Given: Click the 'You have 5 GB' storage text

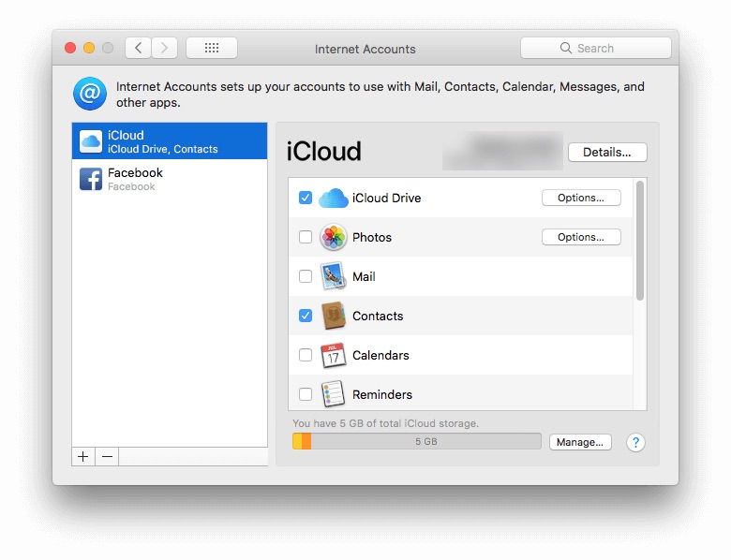Looking at the screenshot, I should click(385, 423).
